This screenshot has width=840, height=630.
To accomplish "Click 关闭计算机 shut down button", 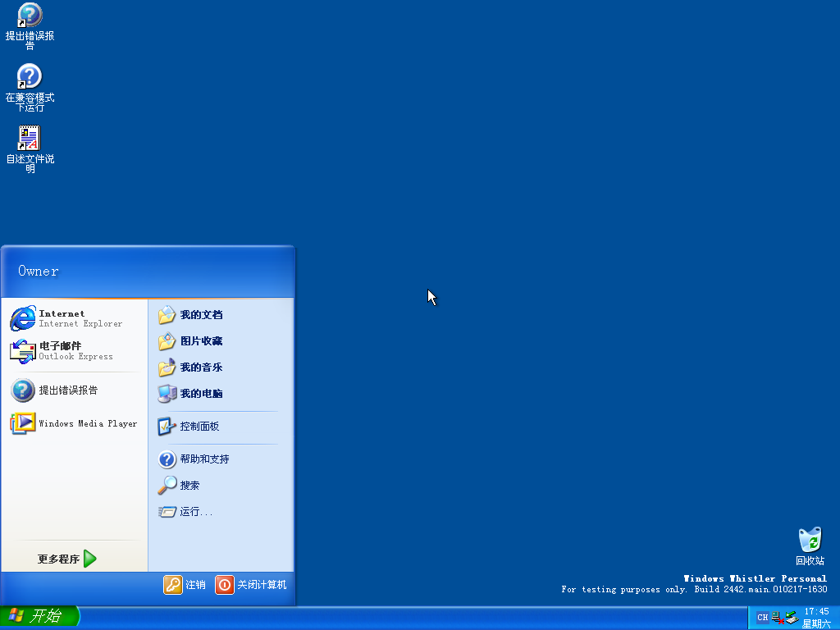I will (x=251, y=584).
